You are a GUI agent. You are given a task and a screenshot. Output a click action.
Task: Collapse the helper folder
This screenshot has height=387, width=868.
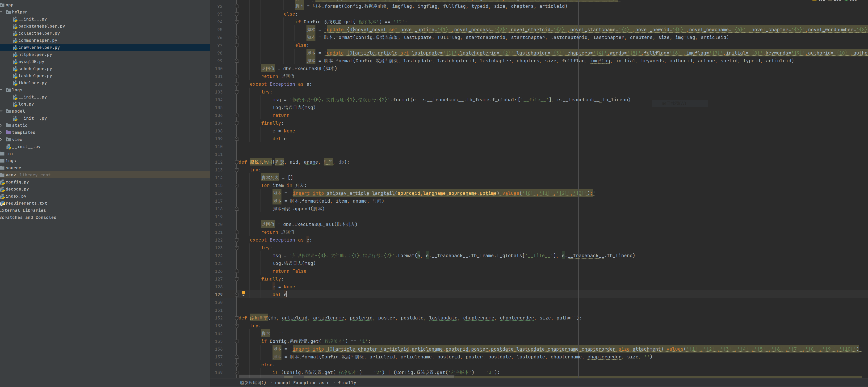2,12
